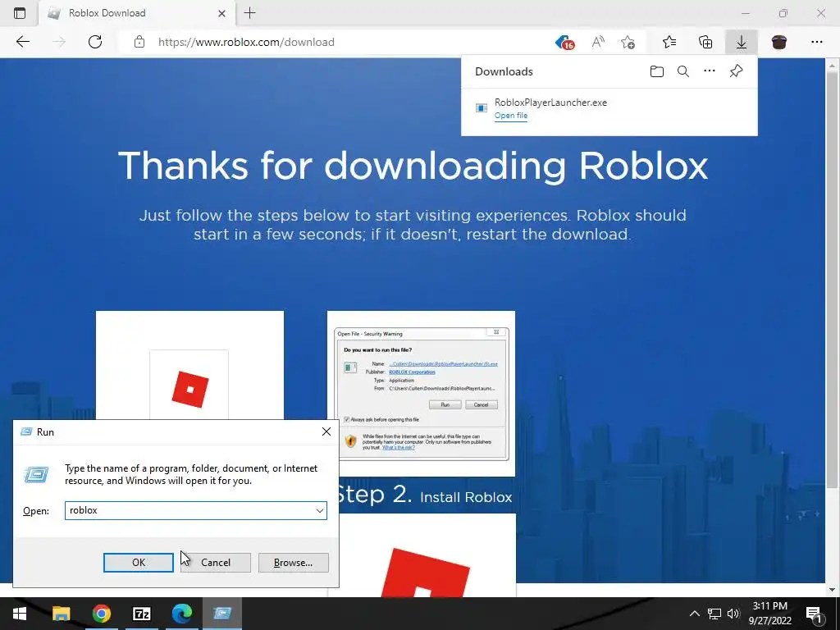Screen dimensions: 840x630
Task: Show hidden system tray icons
Action: click(x=694, y=614)
